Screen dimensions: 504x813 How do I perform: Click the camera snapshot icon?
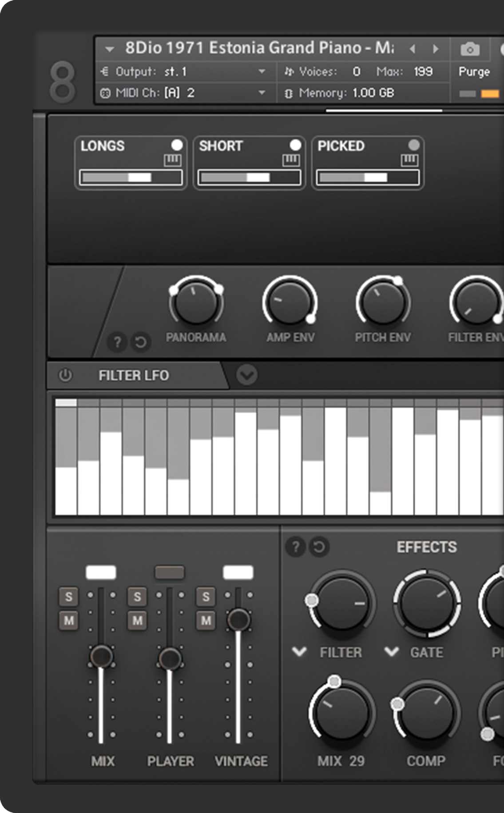[470, 49]
